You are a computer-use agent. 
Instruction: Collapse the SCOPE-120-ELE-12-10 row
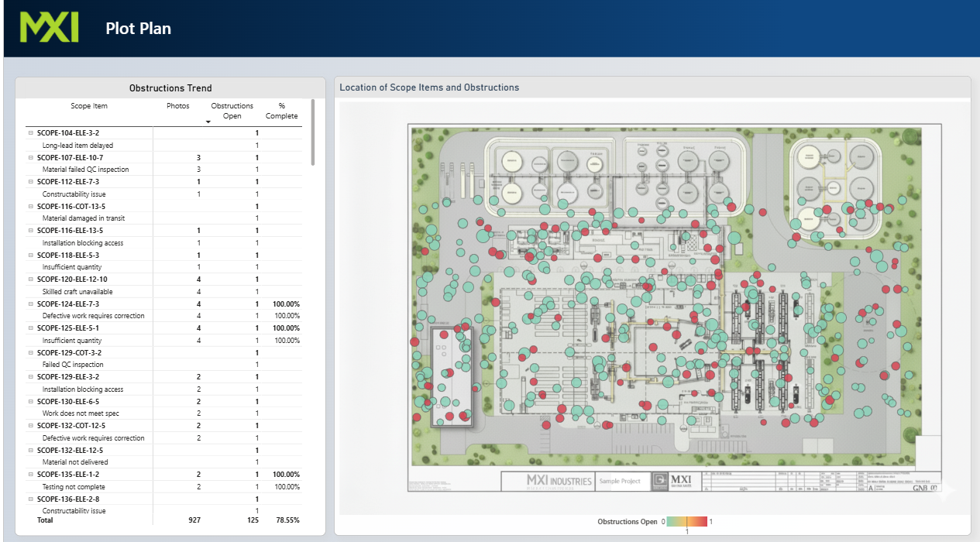click(31, 280)
